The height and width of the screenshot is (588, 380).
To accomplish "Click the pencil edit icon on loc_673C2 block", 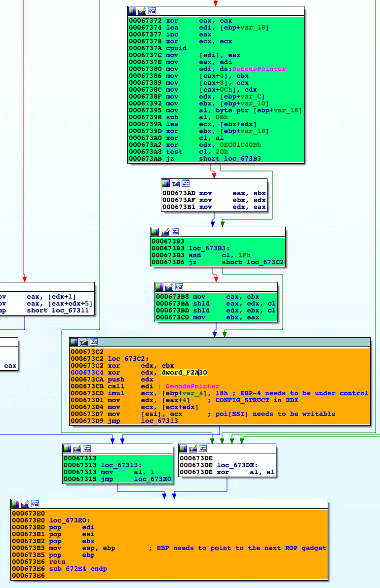I will click(x=84, y=342).
